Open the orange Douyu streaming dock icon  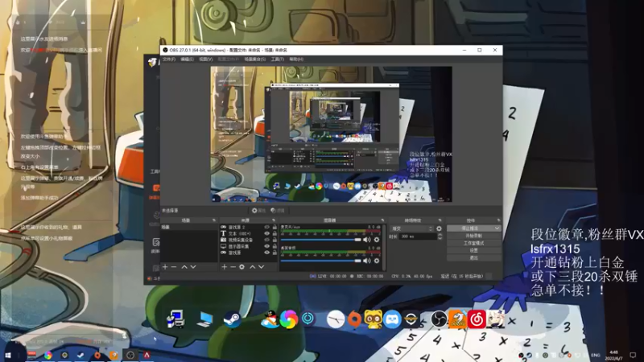[457, 319]
